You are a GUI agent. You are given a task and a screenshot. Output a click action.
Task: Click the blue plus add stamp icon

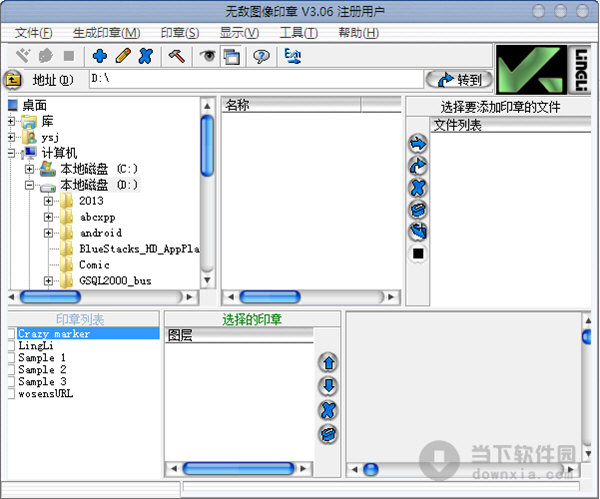click(100, 56)
